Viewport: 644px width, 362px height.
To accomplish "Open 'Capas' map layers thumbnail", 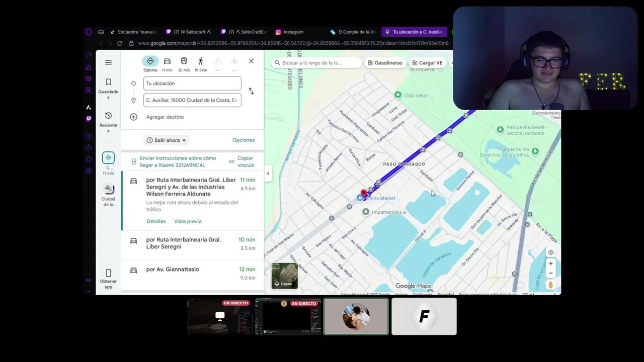I will tap(285, 276).
